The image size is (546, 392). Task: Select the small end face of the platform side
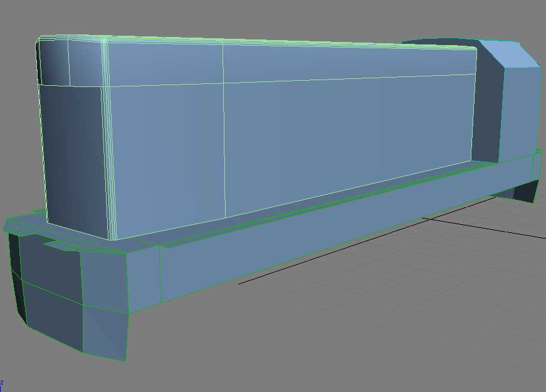tap(144, 276)
